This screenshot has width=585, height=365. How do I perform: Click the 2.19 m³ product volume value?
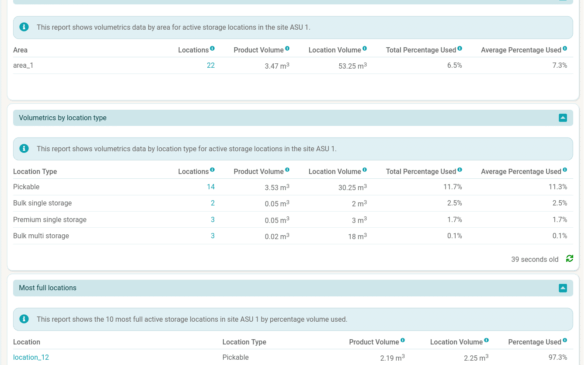click(x=392, y=358)
